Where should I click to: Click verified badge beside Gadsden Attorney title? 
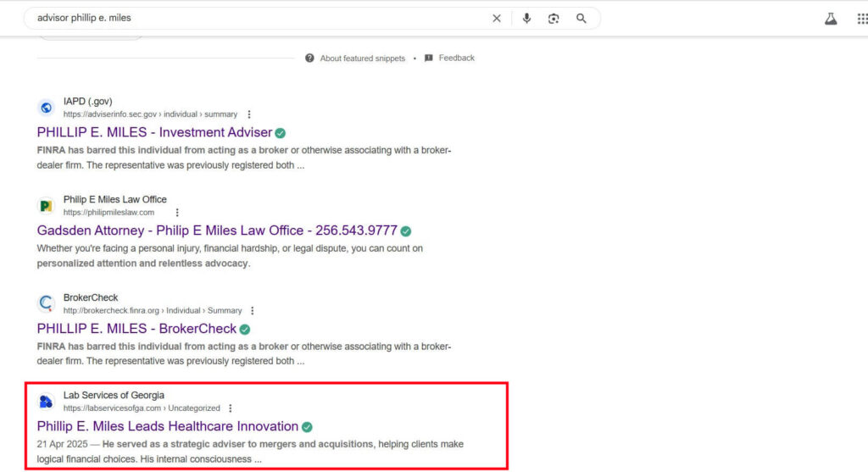pos(406,230)
